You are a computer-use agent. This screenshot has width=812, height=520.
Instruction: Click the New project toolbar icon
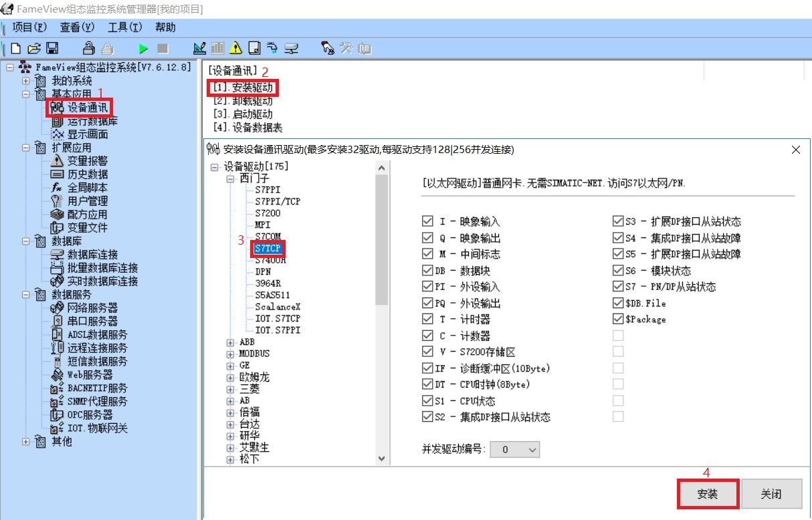[15, 48]
